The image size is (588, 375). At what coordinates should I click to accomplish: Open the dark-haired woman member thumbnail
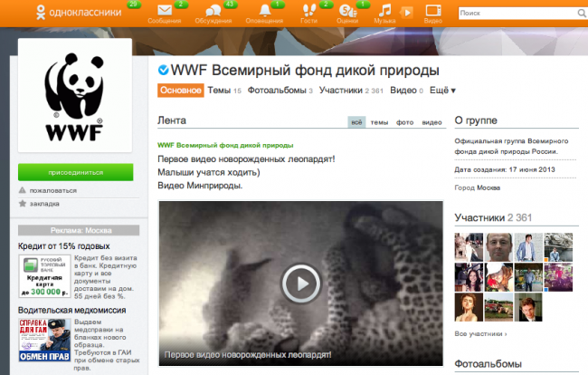coord(469,277)
